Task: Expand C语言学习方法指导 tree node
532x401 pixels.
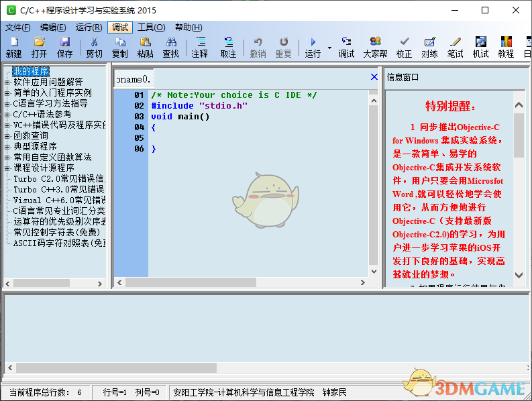Action: (x=7, y=104)
